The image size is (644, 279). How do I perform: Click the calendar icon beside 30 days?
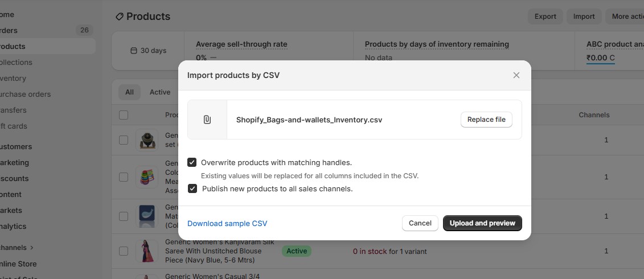click(x=134, y=51)
